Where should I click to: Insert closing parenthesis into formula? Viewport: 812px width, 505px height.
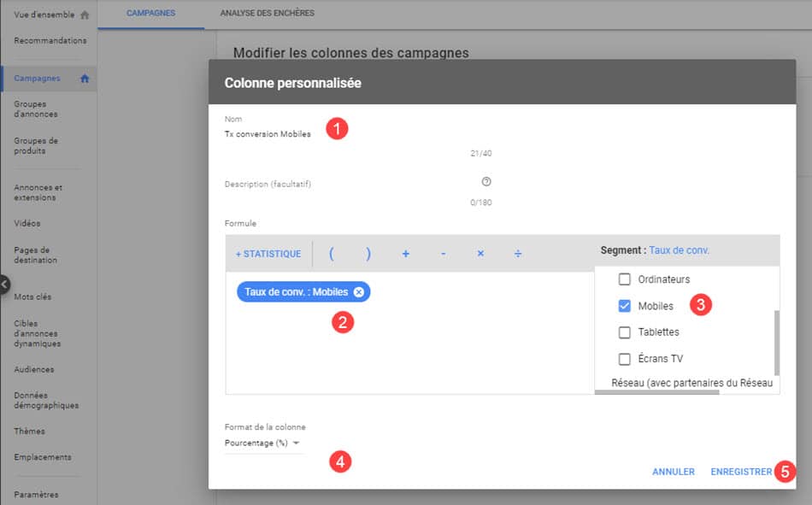[x=368, y=254]
